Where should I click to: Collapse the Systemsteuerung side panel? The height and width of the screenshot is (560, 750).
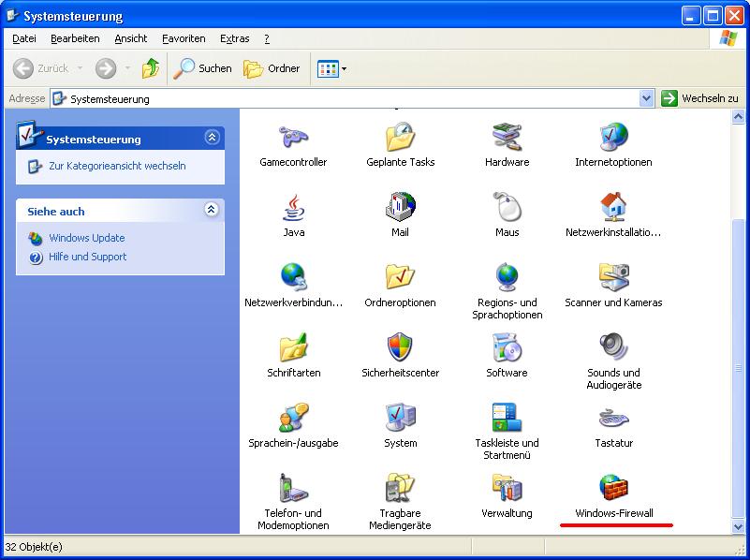point(212,138)
